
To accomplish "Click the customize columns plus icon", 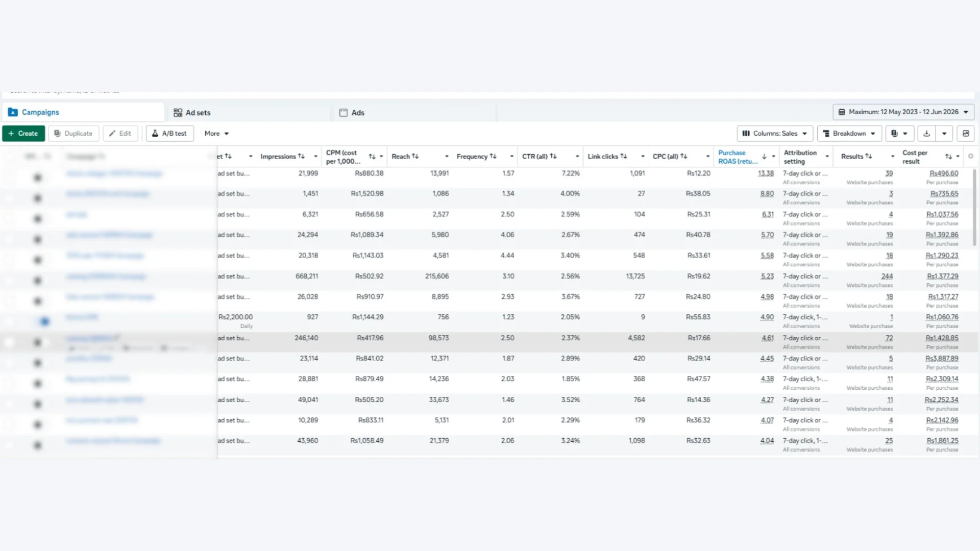I will point(971,156).
